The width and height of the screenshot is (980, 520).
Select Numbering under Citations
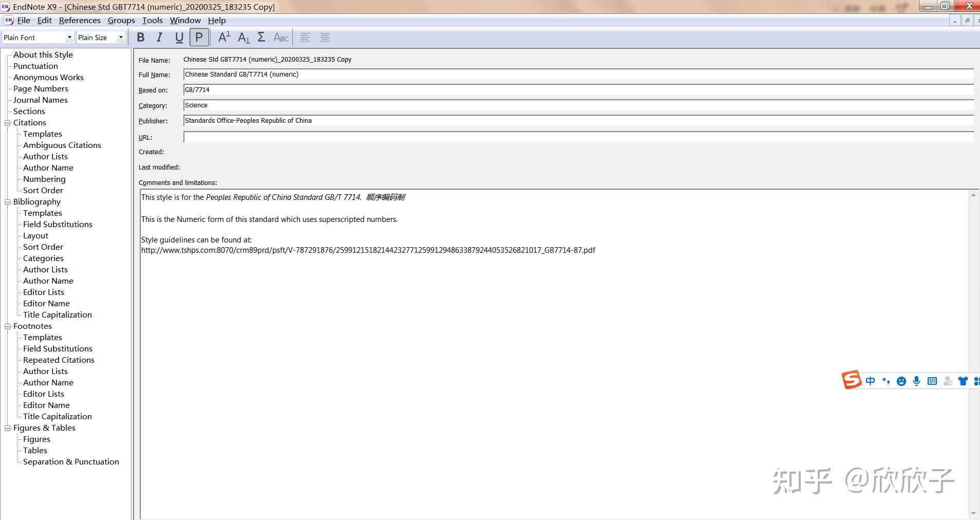(x=44, y=179)
